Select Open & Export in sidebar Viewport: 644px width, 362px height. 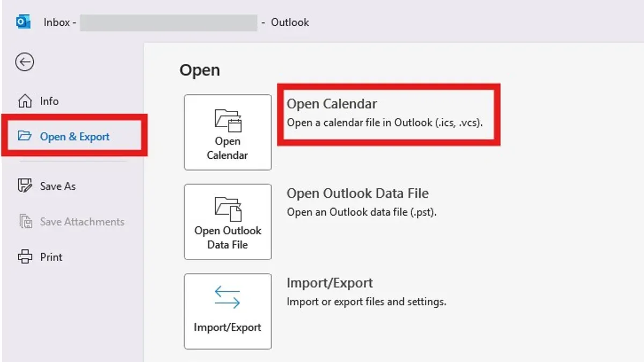click(64, 137)
